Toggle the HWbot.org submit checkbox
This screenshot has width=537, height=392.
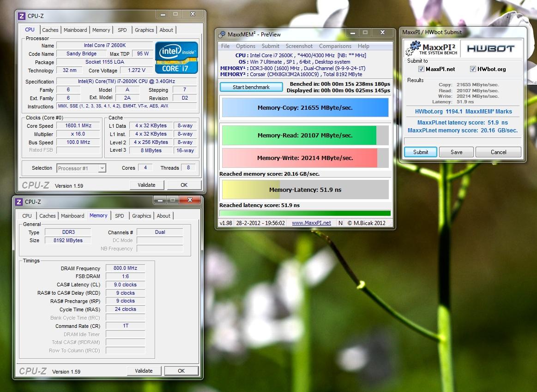(x=473, y=69)
